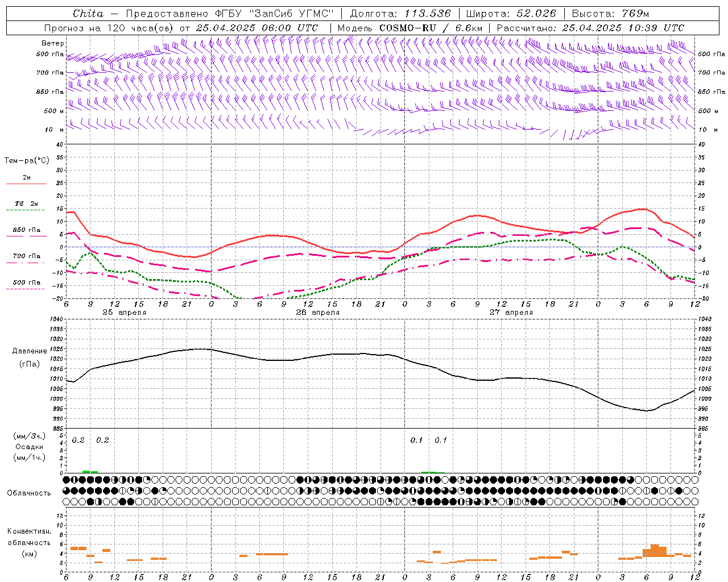
Task: Click the 500 м wind level label
Action: tap(54, 111)
